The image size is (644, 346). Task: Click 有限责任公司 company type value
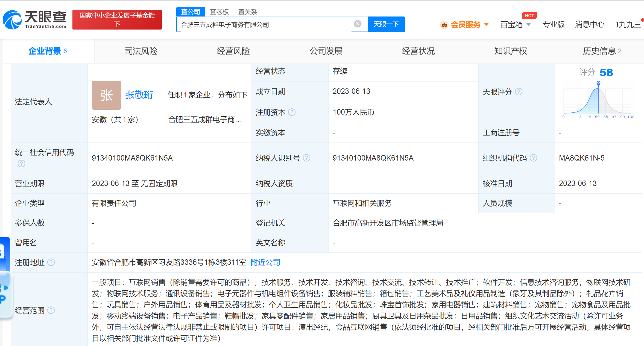point(114,203)
